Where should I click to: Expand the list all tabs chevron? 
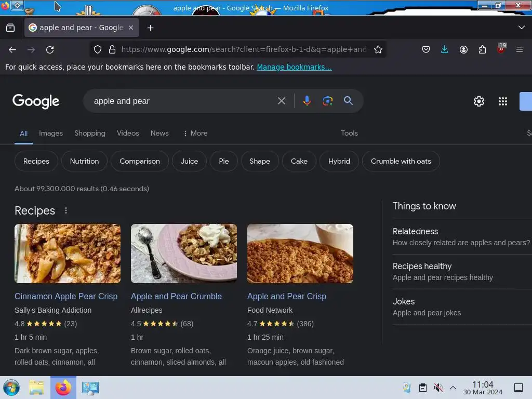521,28
